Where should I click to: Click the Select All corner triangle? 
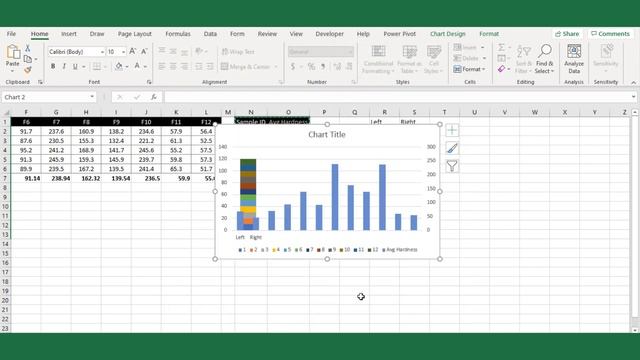[x=6, y=112]
